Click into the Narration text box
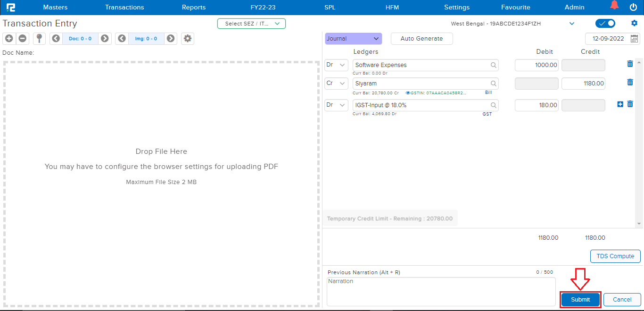 pyautogui.click(x=441, y=291)
